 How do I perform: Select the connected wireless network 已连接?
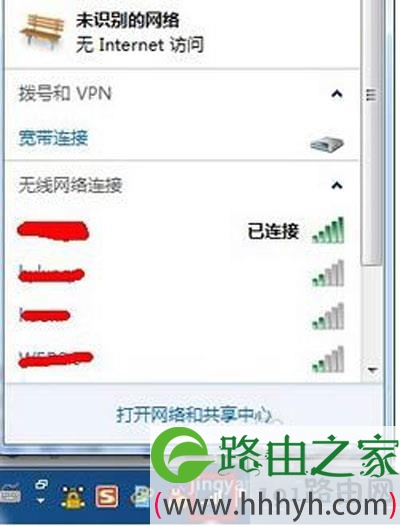tap(181, 231)
